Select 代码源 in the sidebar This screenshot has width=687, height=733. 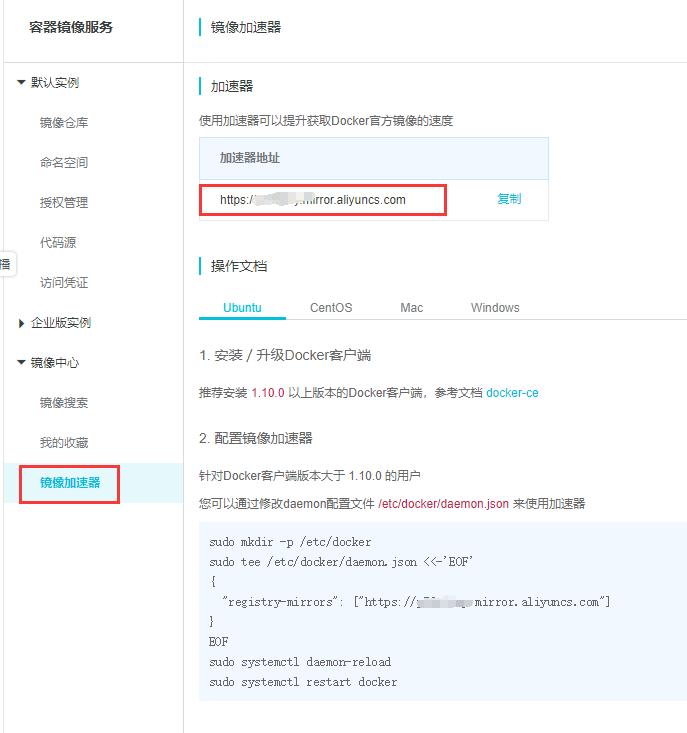[x=58, y=243]
